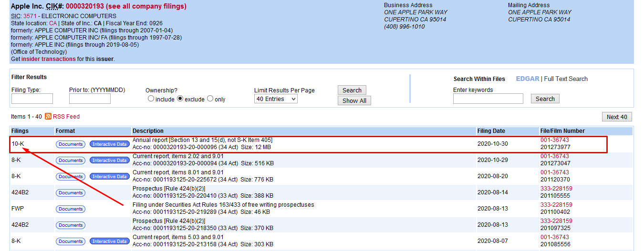The height and width of the screenshot is (251, 644).
Task: Click the filter Search button
Action: (352, 90)
